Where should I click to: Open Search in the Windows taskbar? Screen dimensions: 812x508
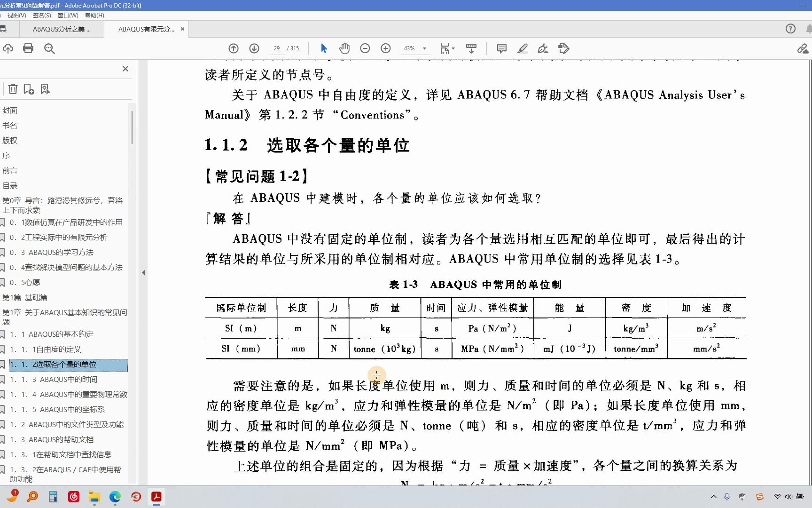[x=32, y=497]
